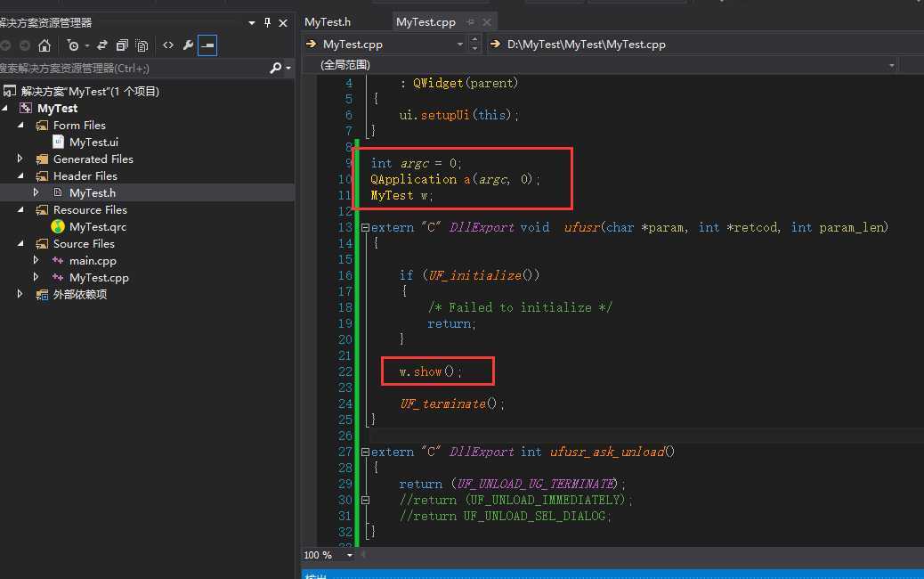Viewport: 924px width, 579px height.
Task: Click the code line 'ui.setupUi(this);'
Action: point(458,115)
